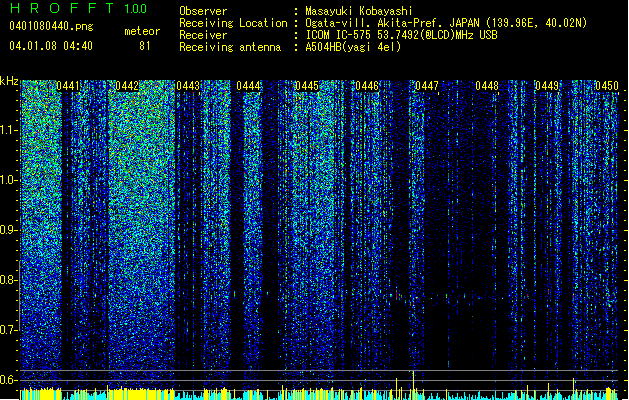629x400 pixels.
Task: Click the 0445 time marker
Action: tap(307, 86)
